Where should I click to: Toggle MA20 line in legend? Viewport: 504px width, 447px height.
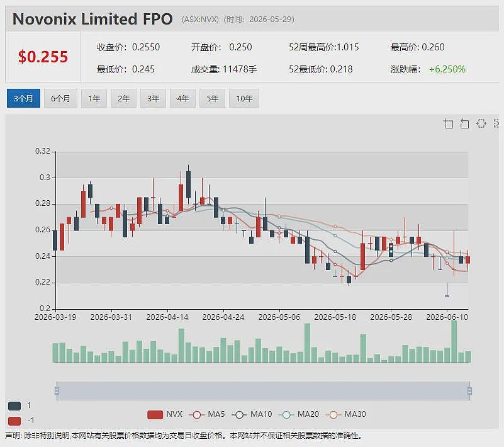pyautogui.click(x=299, y=414)
